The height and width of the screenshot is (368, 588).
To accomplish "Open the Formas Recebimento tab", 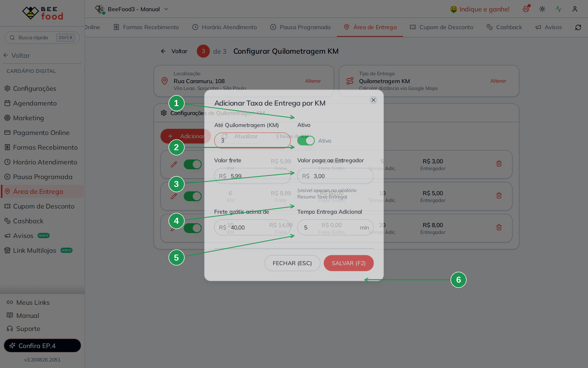I will pyautogui.click(x=146, y=27).
